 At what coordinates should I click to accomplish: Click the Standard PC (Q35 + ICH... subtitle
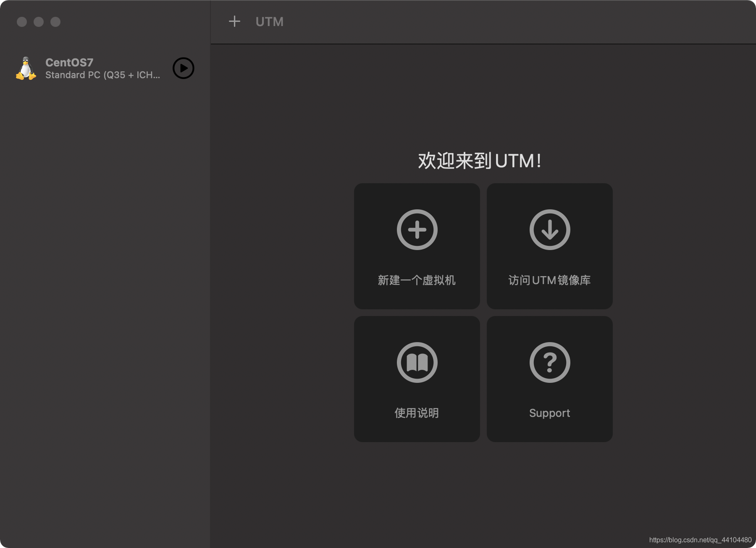(x=103, y=75)
